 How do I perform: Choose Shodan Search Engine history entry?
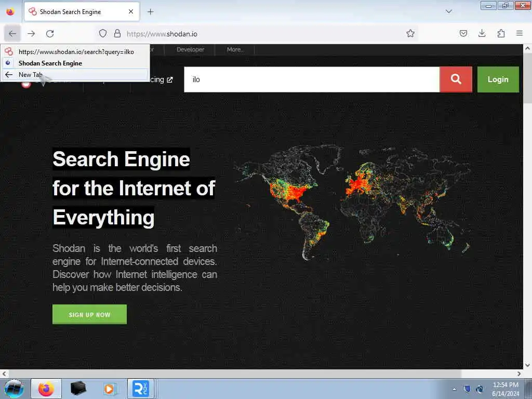click(75, 63)
